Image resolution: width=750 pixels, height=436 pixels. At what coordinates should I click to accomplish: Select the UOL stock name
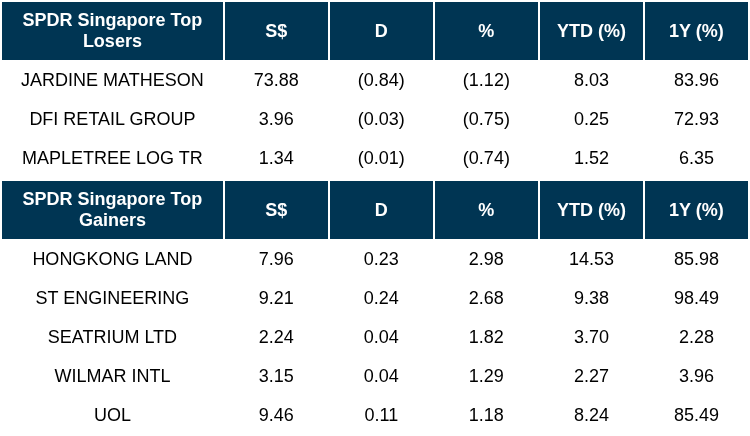tap(112, 415)
